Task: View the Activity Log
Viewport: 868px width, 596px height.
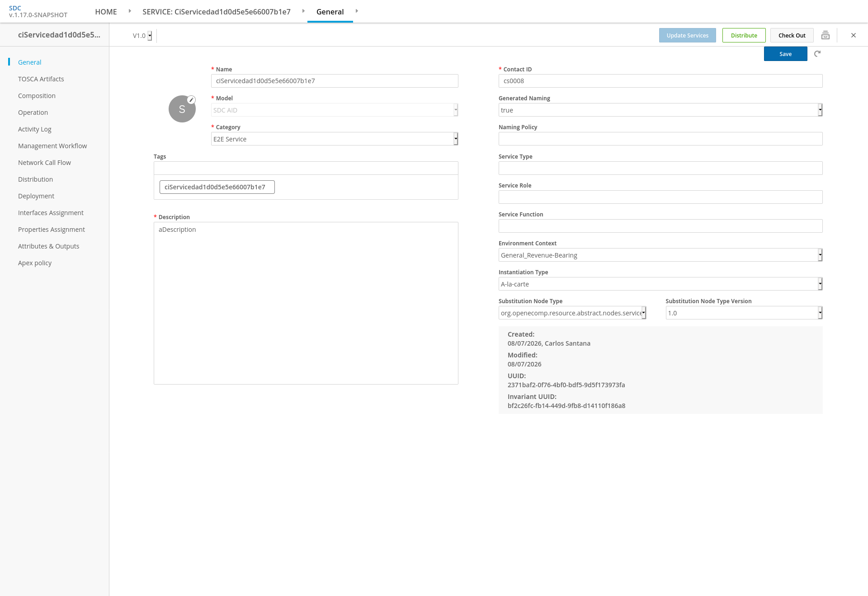Action: 35,129
